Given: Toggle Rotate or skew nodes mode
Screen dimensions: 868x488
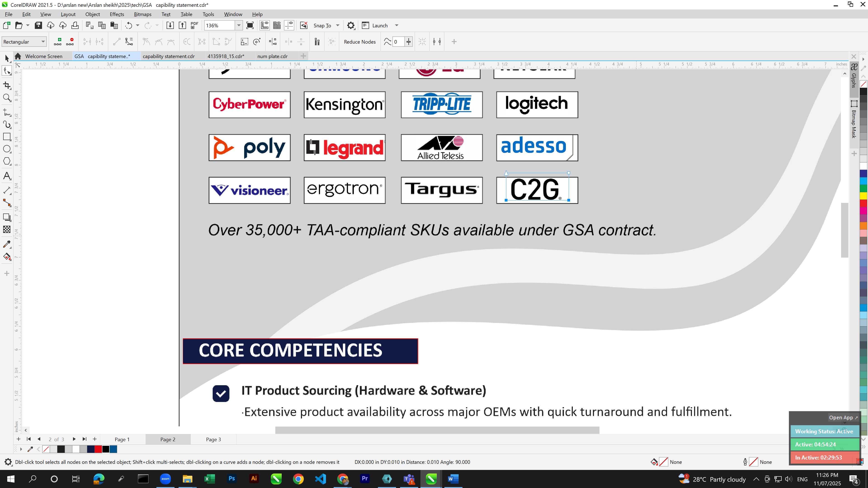Looking at the screenshot, I should (x=257, y=41).
